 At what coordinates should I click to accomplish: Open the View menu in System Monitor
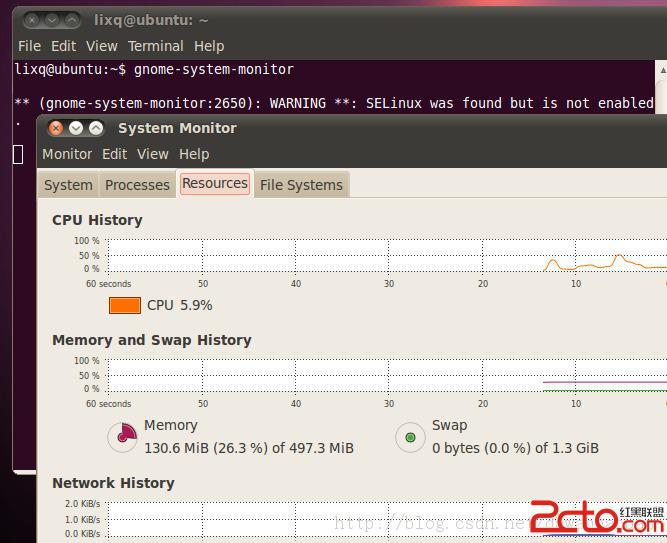pyautogui.click(x=153, y=154)
